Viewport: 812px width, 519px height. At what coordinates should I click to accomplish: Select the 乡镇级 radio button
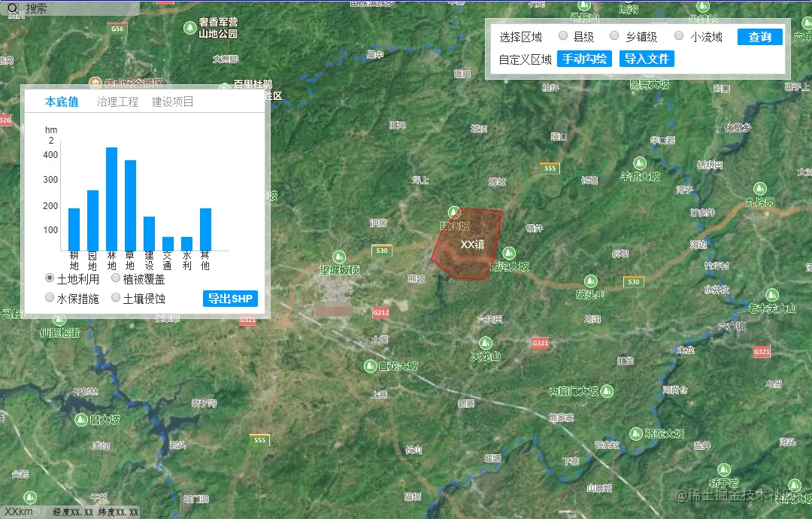614,36
